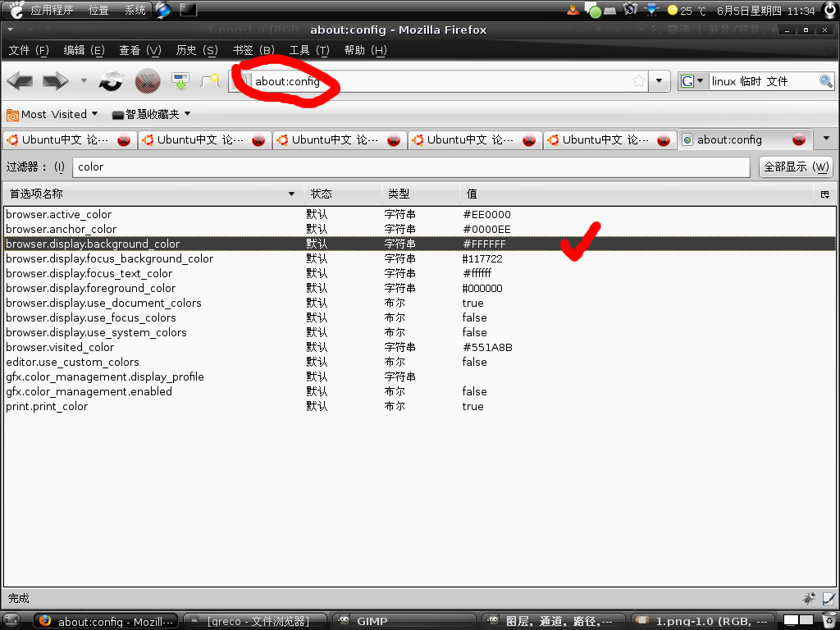Click the status bar notepad icon
840x630 pixels.
pyautogui.click(x=829, y=598)
